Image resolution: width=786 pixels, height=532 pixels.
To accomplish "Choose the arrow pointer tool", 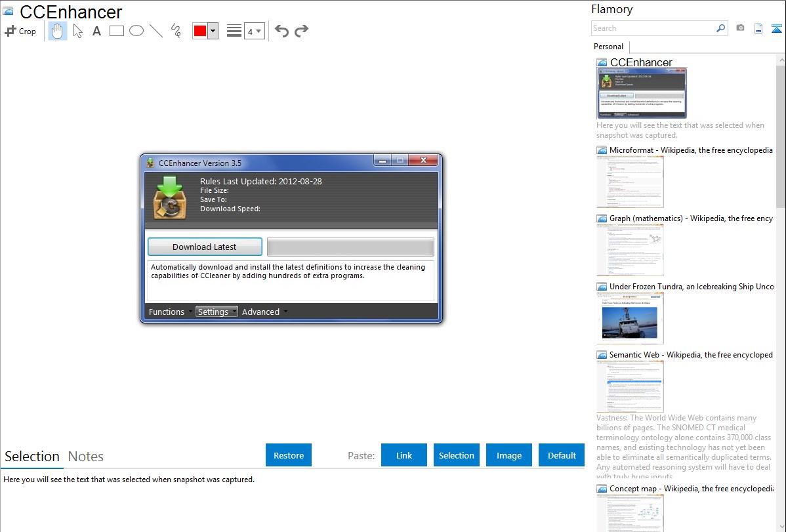I will coord(77,31).
